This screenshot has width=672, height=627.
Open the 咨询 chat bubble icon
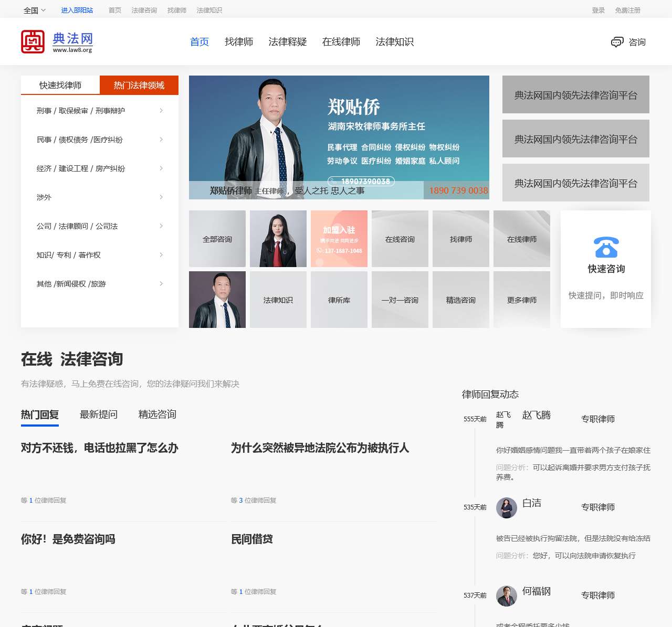tap(617, 42)
